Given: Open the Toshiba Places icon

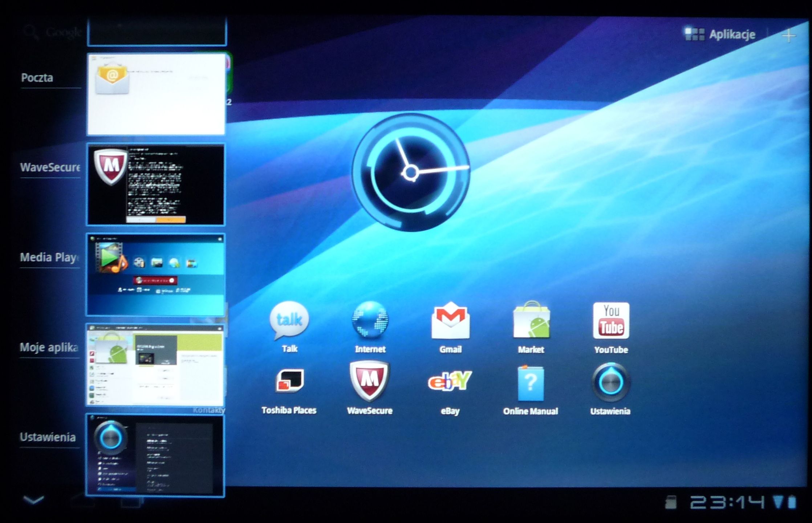Looking at the screenshot, I should (x=289, y=381).
